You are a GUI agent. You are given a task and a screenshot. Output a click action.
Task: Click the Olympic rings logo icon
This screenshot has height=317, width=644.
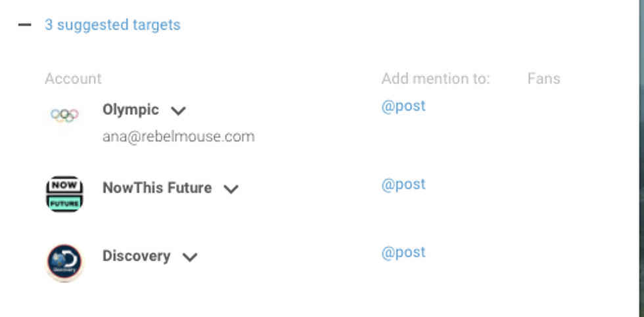(x=64, y=116)
